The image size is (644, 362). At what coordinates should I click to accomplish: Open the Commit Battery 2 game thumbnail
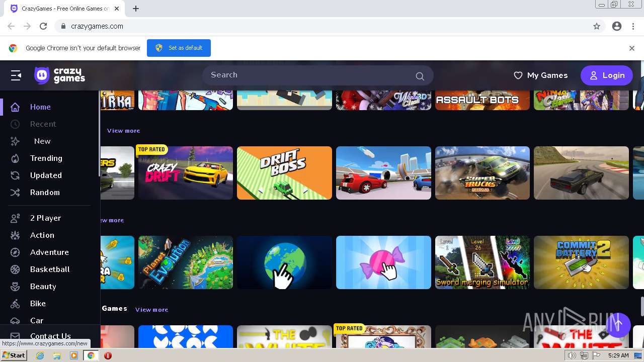(581, 262)
